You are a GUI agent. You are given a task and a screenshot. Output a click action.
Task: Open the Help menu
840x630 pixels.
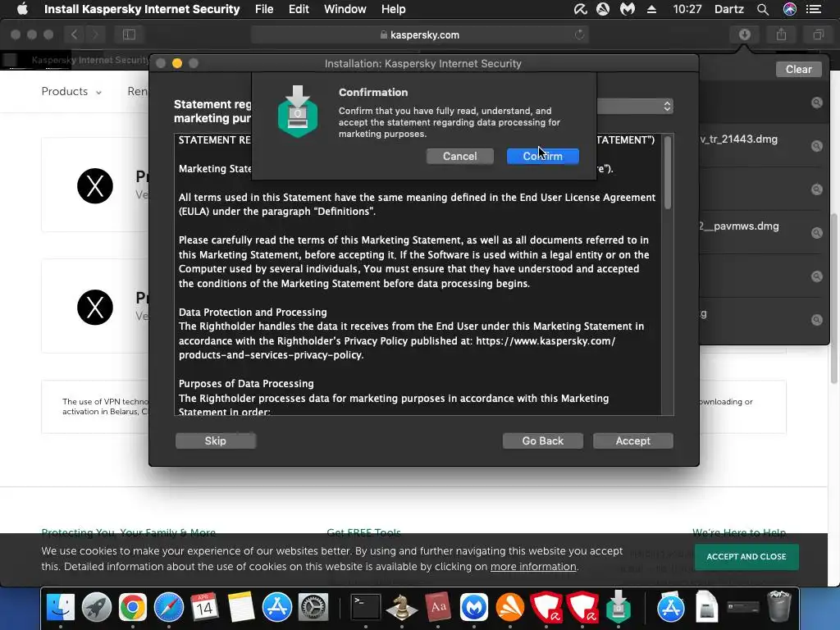[x=393, y=9]
